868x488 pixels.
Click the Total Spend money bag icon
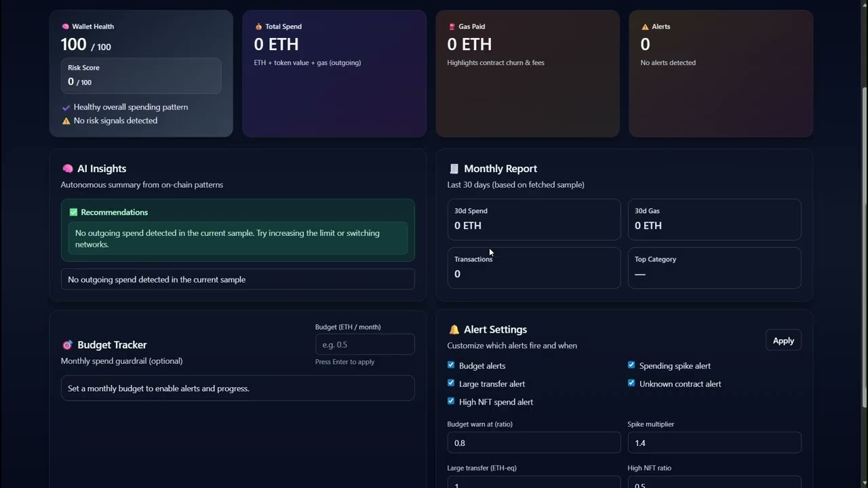click(258, 26)
